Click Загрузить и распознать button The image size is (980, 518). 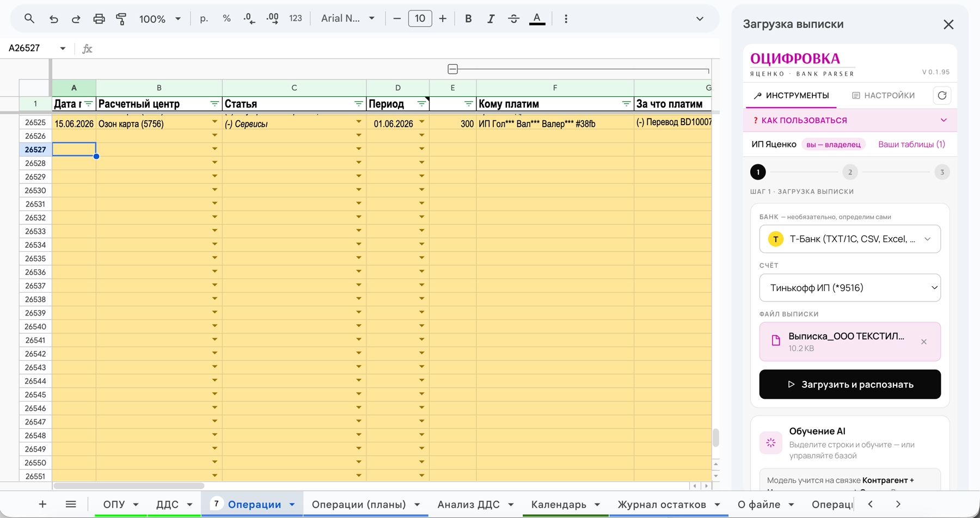click(x=850, y=384)
